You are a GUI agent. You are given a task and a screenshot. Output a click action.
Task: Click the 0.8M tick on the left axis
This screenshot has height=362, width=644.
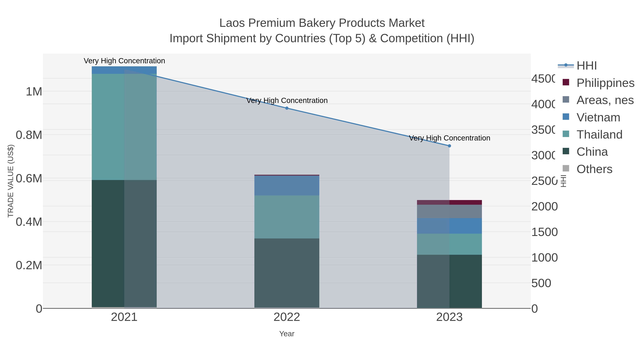click(29, 135)
